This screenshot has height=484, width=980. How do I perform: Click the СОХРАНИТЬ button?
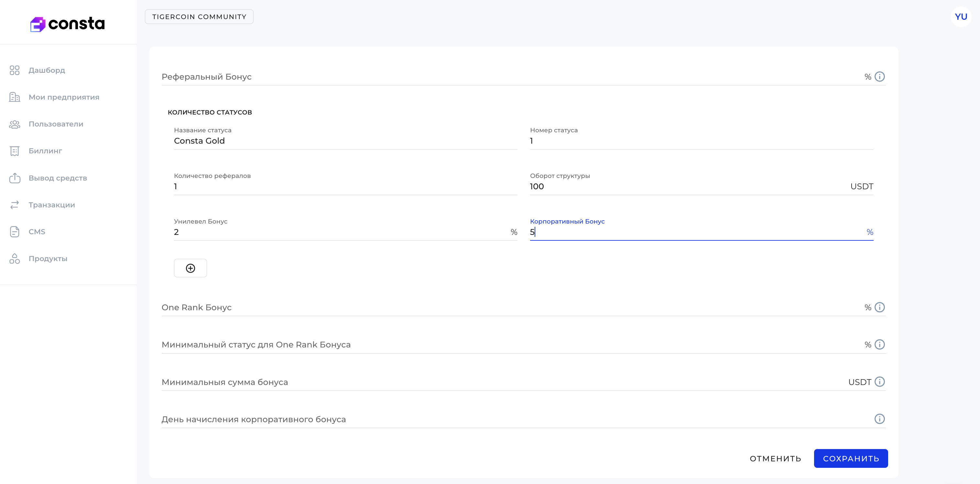[851, 458]
